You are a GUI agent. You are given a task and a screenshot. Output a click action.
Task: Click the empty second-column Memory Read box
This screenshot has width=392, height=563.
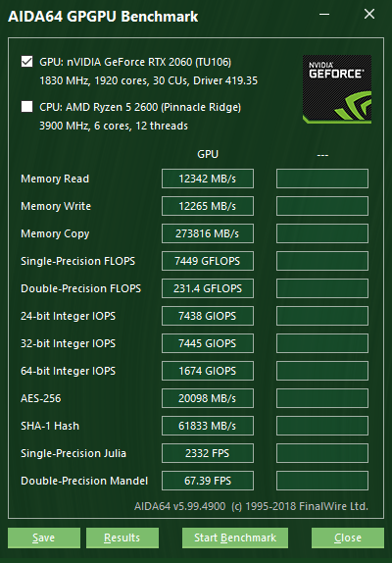tap(322, 179)
